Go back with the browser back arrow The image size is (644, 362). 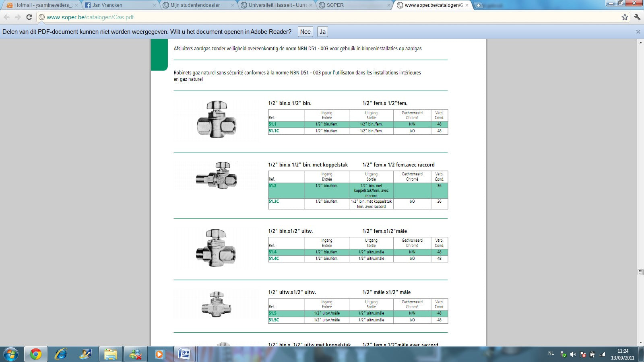[7, 17]
